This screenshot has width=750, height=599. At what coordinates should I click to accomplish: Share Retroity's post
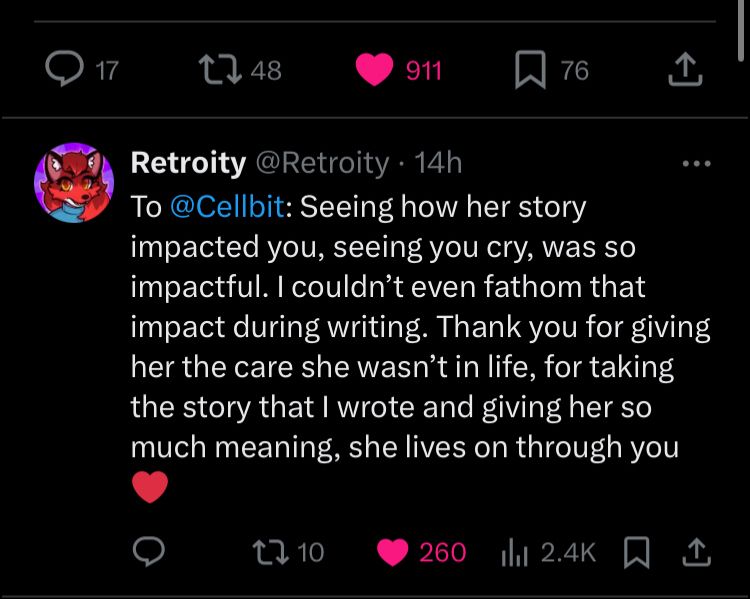pos(698,551)
